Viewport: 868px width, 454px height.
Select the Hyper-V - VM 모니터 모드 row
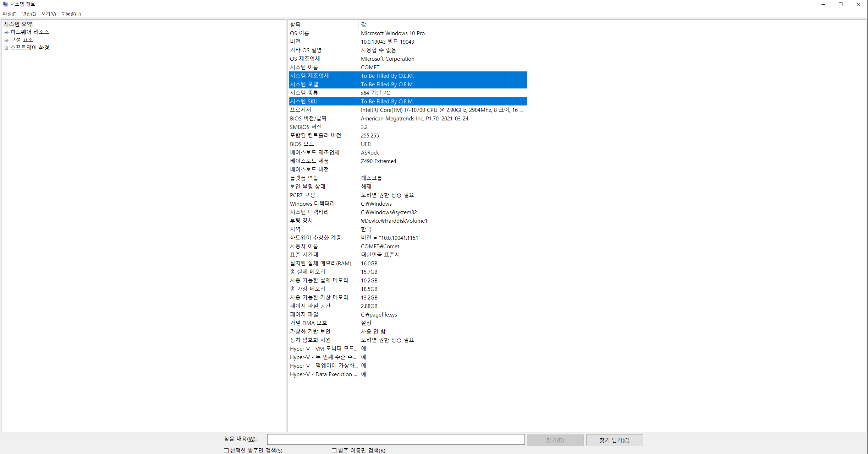[x=408, y=348]
